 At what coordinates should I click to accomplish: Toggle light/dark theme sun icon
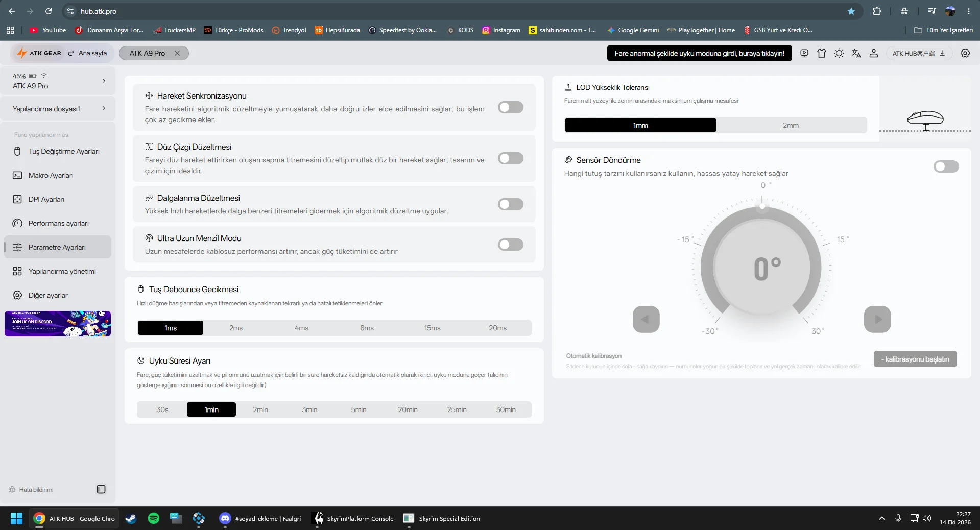pos(839,53)
